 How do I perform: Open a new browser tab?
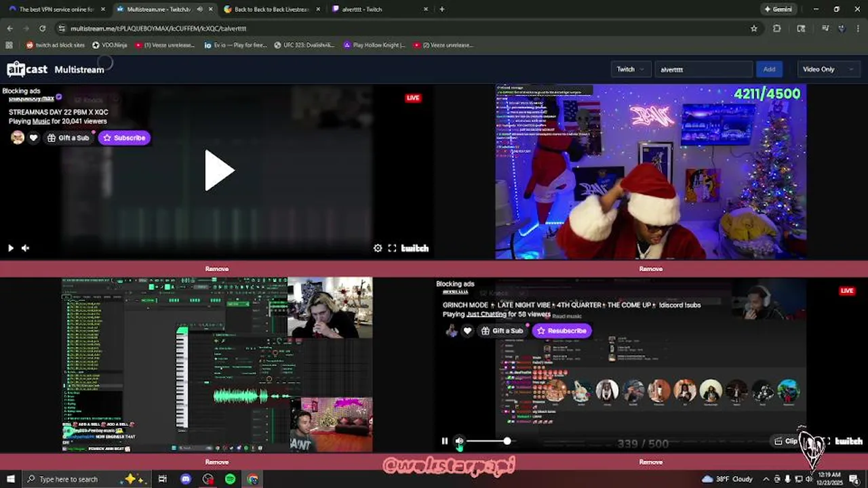coord(441,9)
